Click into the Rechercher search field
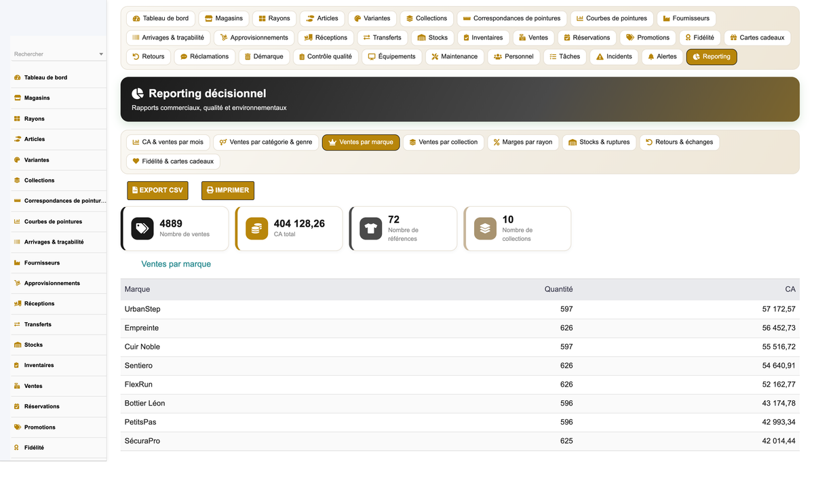814x504 pixels. (54, 54)
